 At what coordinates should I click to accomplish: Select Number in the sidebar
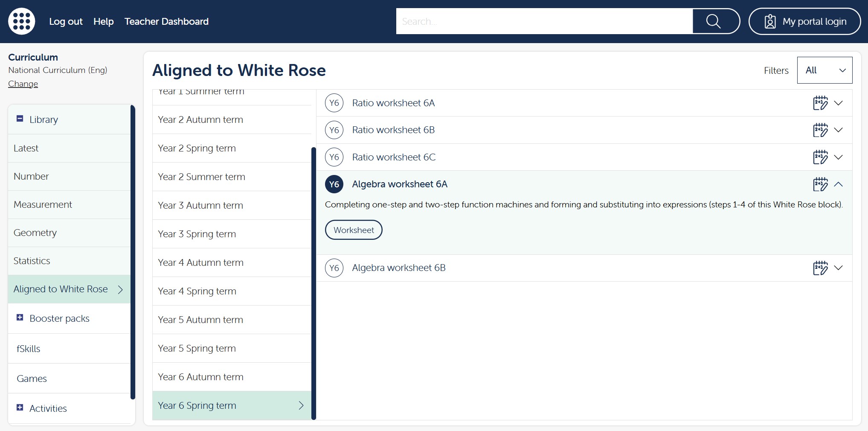[x=69, y=176]
